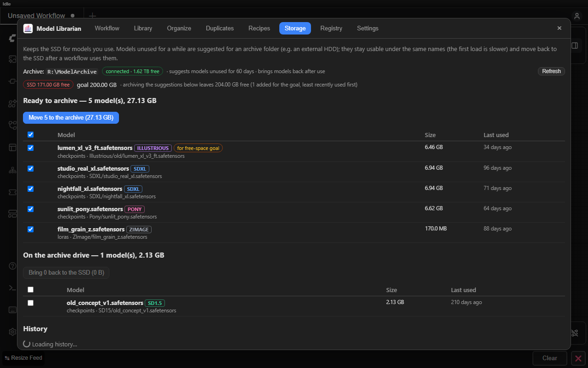Uncheck the sunlit_pony.safetensors checkbox

pos(31,209)
